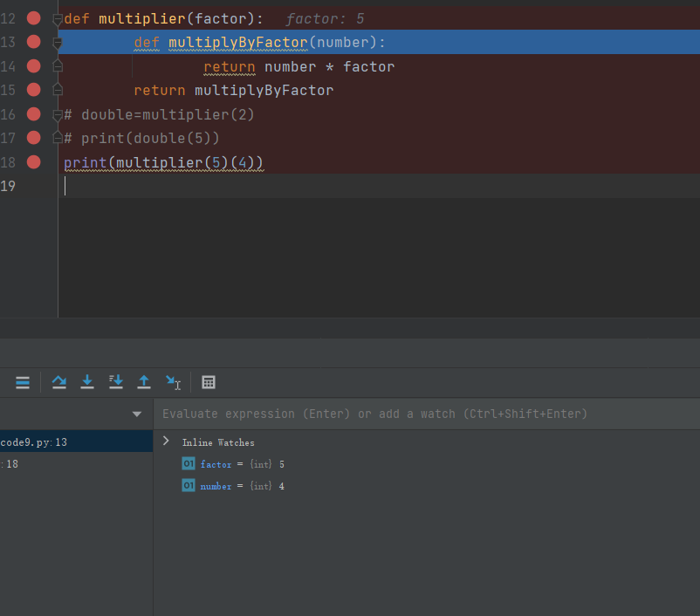Click the Run to Cursor icon
The image size is (700, 616).
[173, 382]
